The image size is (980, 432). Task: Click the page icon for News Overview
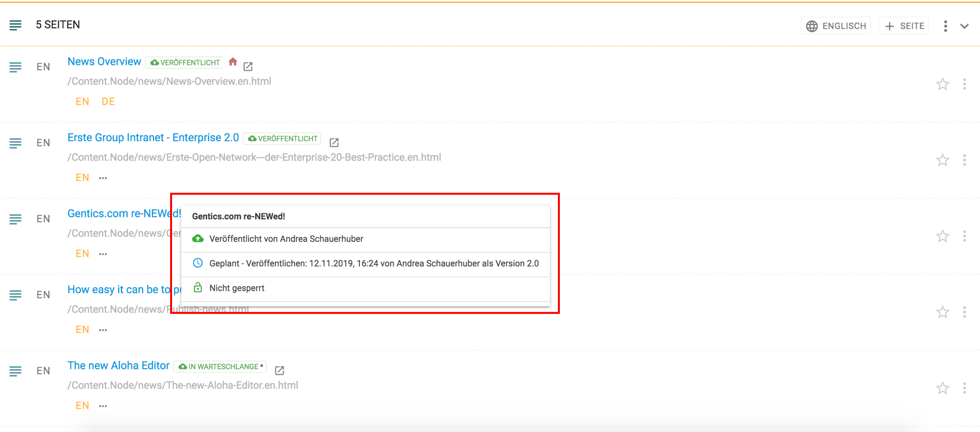click(x=15, y=67)
